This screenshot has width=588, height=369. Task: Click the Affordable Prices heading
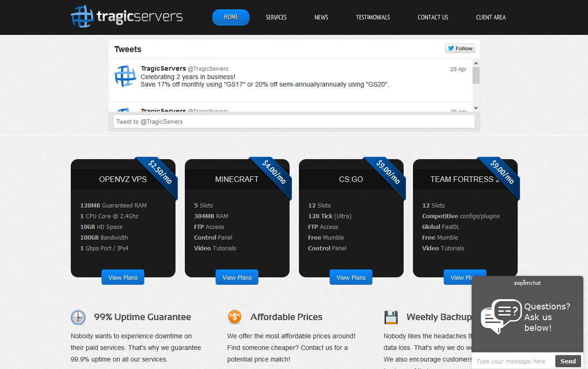286,317
